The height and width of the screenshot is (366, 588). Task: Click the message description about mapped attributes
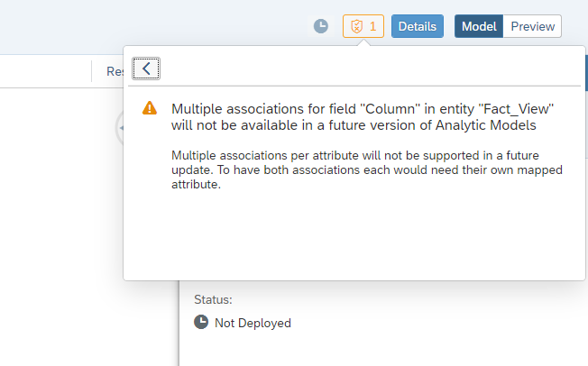(x=367, y=169)
